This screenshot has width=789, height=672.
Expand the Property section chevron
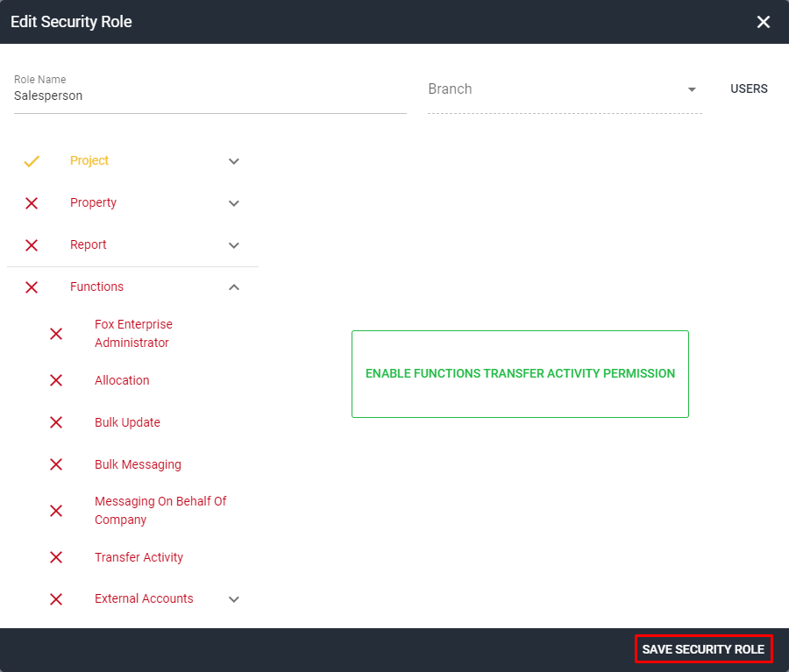[233, 203]
